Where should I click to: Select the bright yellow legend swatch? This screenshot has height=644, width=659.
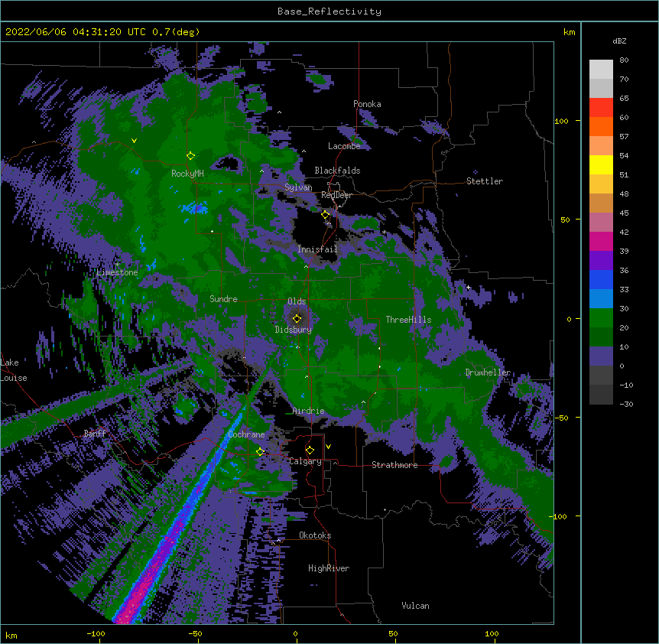pyautogui.click(x=601, y=164)
